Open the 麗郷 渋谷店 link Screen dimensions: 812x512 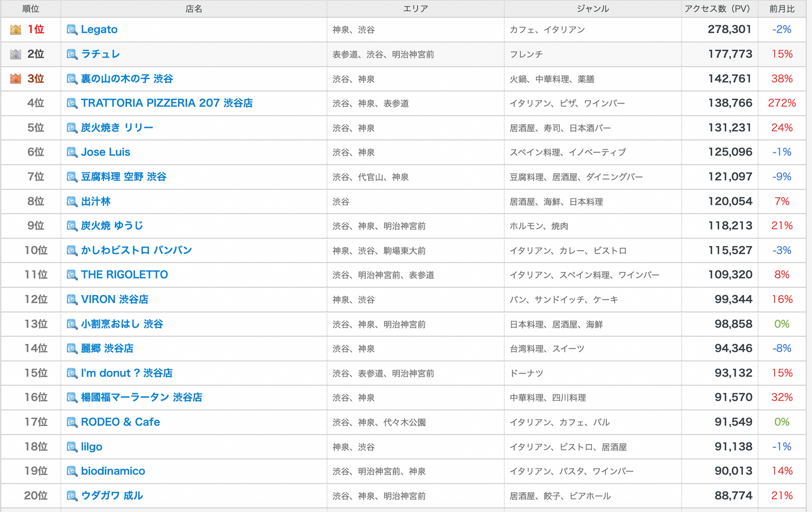(107, 348)
